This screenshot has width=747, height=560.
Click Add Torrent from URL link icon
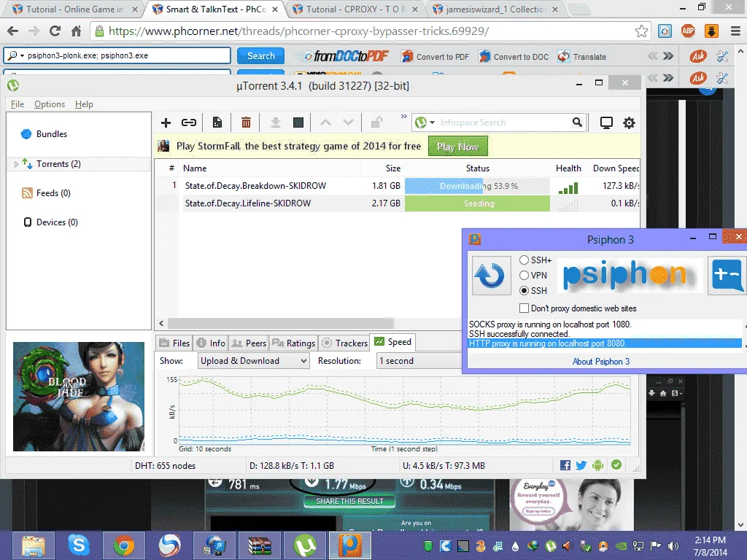point(189,122)
